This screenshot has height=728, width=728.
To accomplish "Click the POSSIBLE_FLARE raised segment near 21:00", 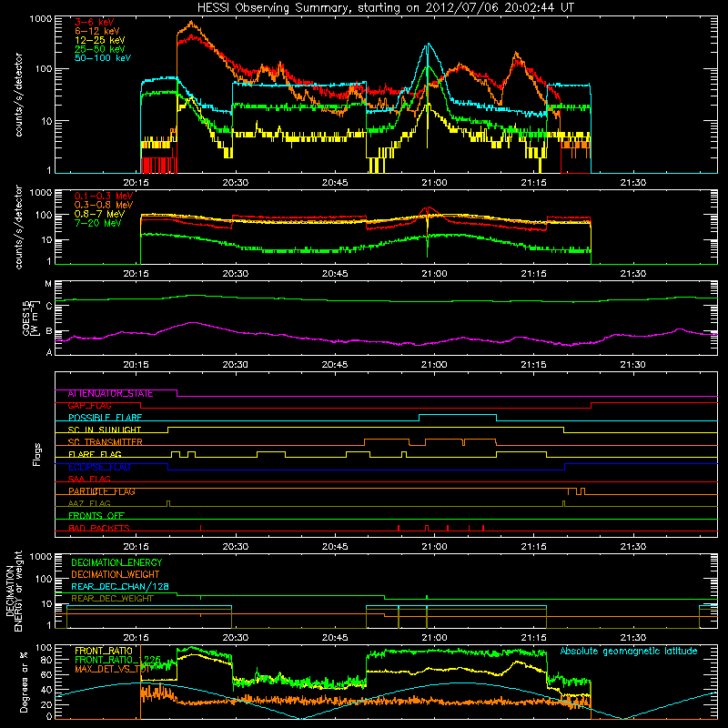I will point(458,415).
